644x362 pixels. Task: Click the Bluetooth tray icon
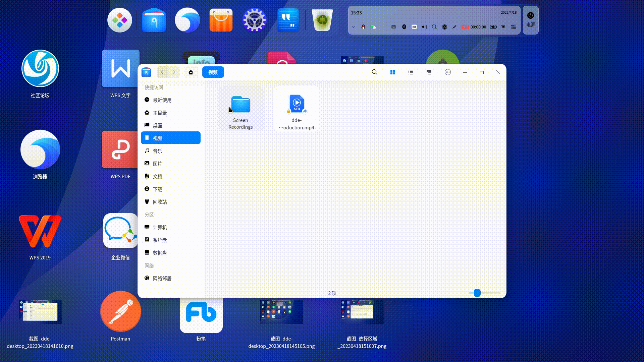pos(404,27)
